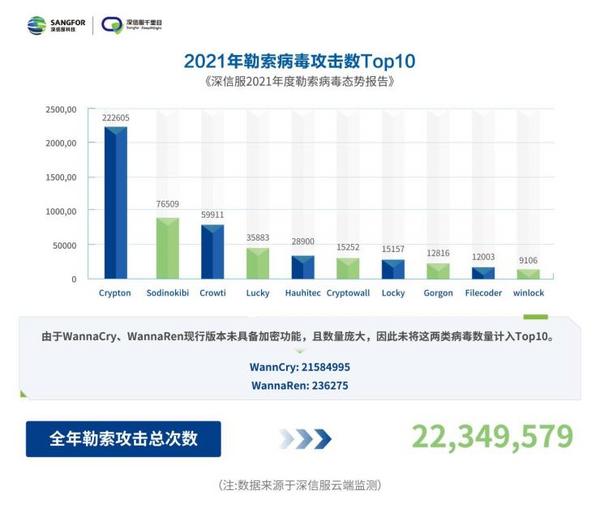Click the y-axis label 50000
Image resolution: width=600 pixels, height=512 pixels.
pos(64,246)
